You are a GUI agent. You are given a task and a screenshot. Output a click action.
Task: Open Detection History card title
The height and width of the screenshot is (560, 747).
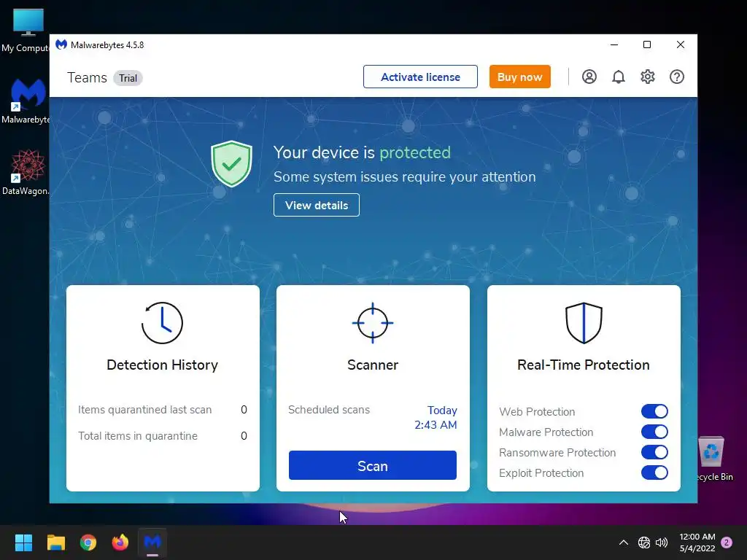point(162,365)
